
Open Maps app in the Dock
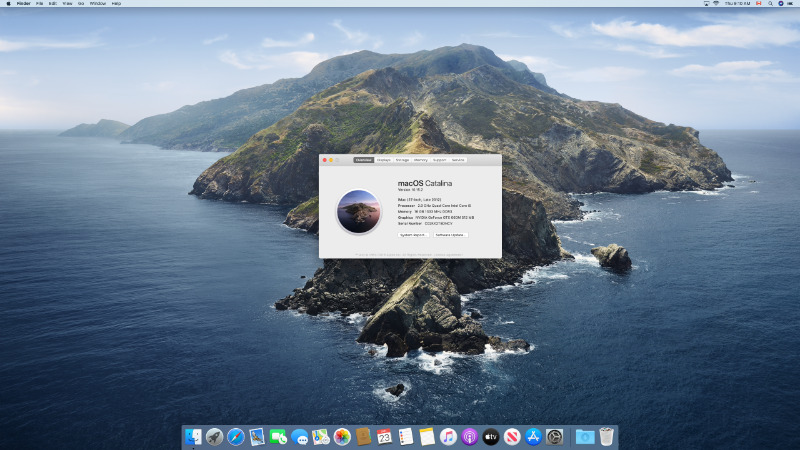[x=320, y=437]
